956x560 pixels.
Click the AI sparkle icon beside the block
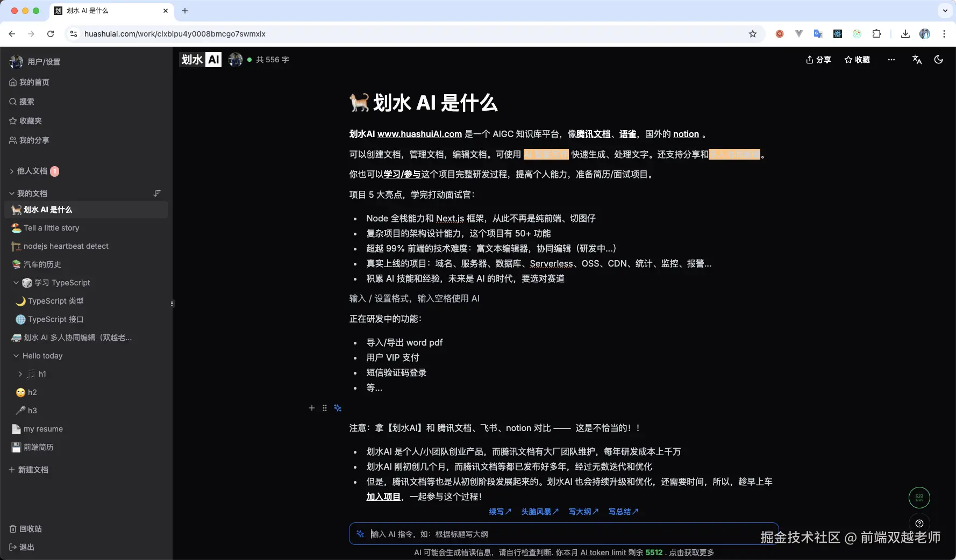tap(338, 408)
